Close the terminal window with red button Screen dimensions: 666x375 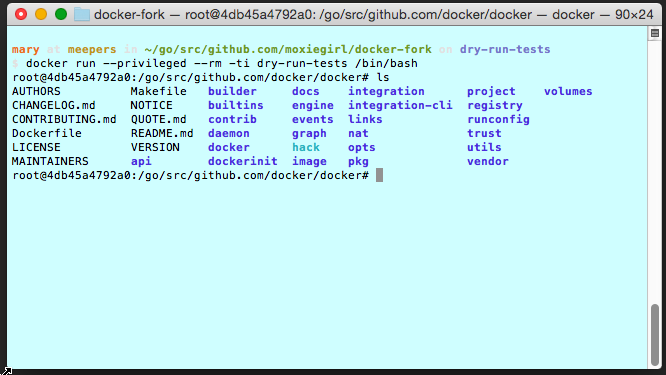click(x=20, y=14)
